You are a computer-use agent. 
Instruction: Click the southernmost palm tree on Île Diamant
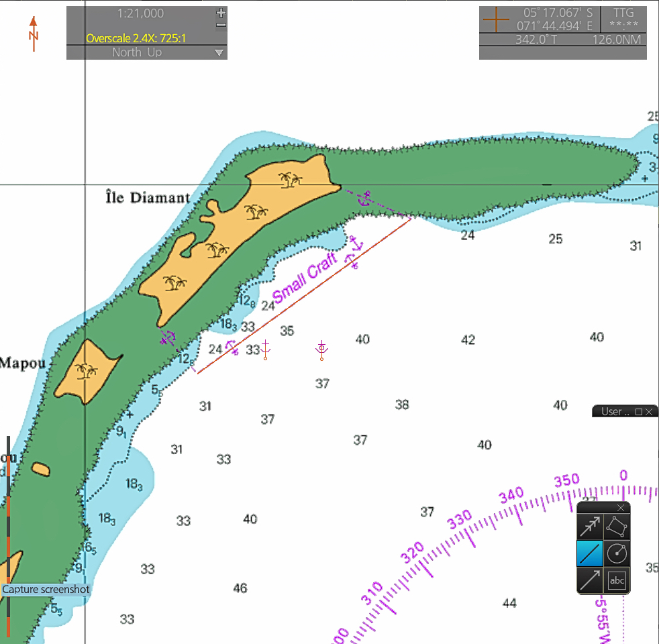[x=175, y=283]
